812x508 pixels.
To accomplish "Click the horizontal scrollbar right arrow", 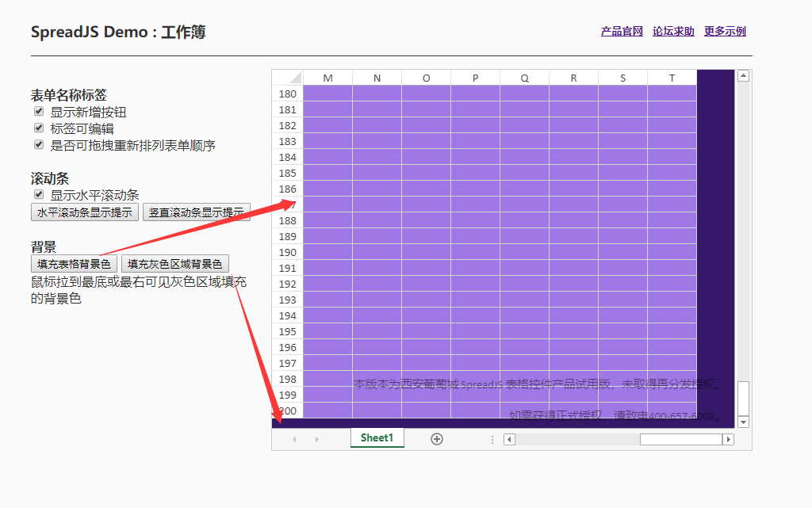I will click(x=729, y=438).
